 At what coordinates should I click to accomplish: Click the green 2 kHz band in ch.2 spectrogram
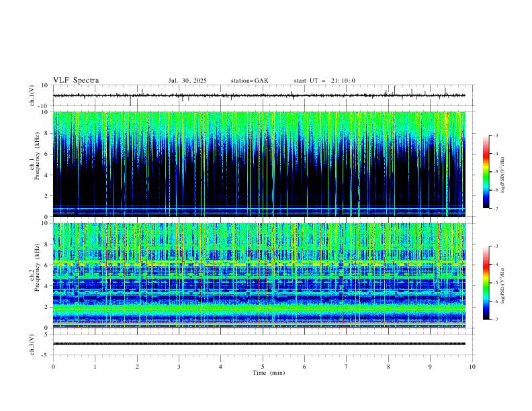[259, 308]
